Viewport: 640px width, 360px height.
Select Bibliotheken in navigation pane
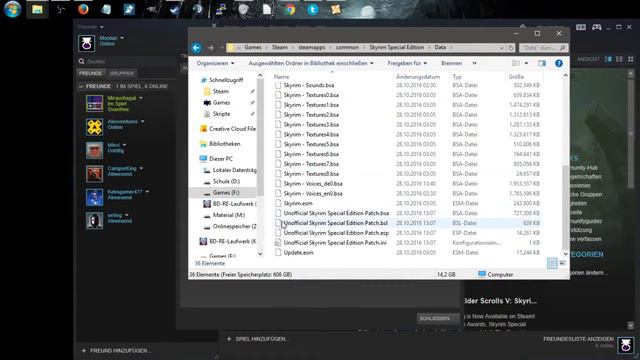click(224, 144)
